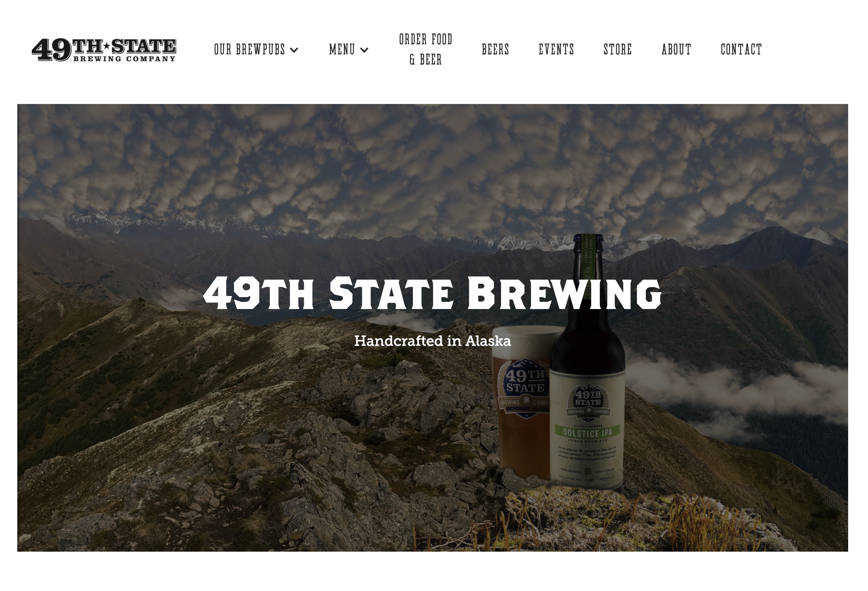Open the Contact page
Screen dimensions: 868x591
point(741,50)
